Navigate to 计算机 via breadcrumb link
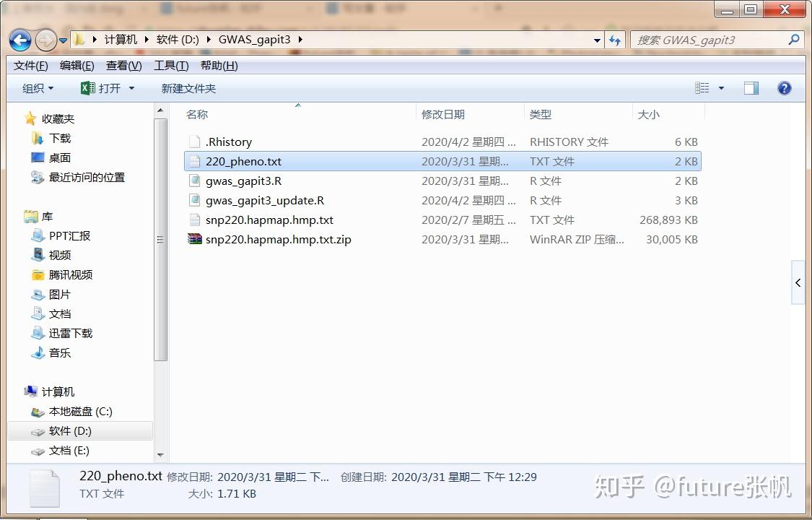The image size is (812, 520). [120, 40]
